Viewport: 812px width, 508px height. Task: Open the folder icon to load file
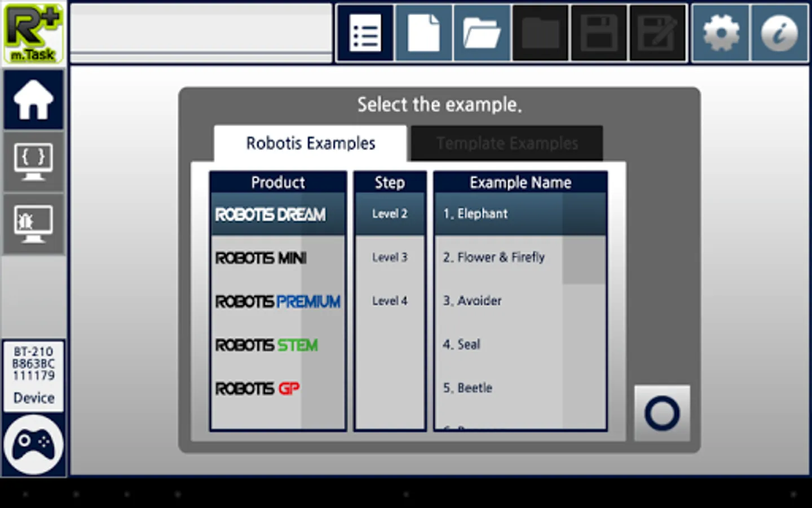tap(482, 33)
